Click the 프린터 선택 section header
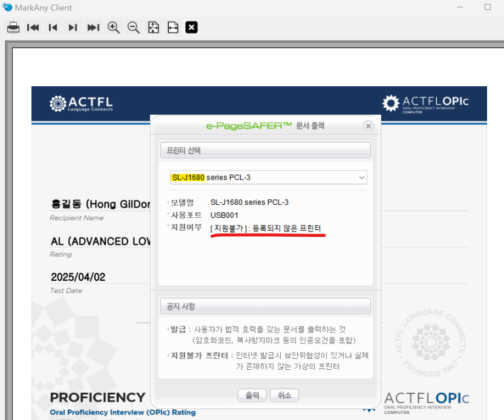504x420 pixels. coord(265,150)
